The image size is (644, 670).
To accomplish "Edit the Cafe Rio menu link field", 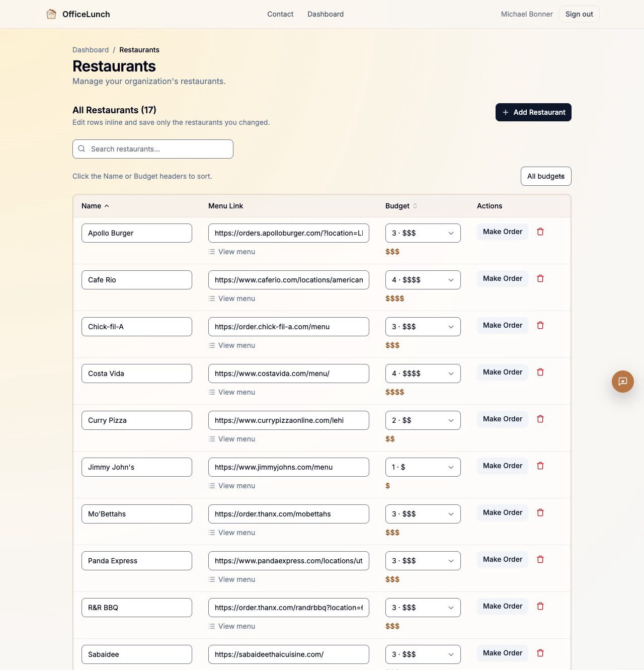I will click(x=289, y=280).
